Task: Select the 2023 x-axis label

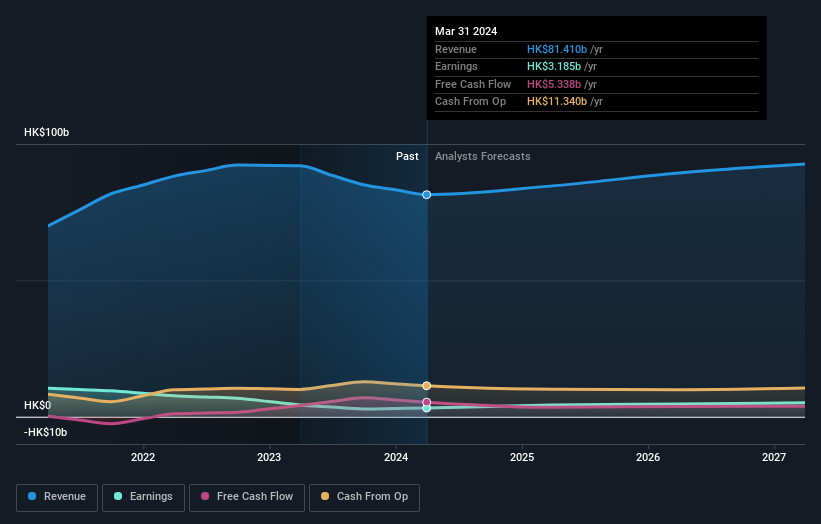Action: click(x=269, y=457)
